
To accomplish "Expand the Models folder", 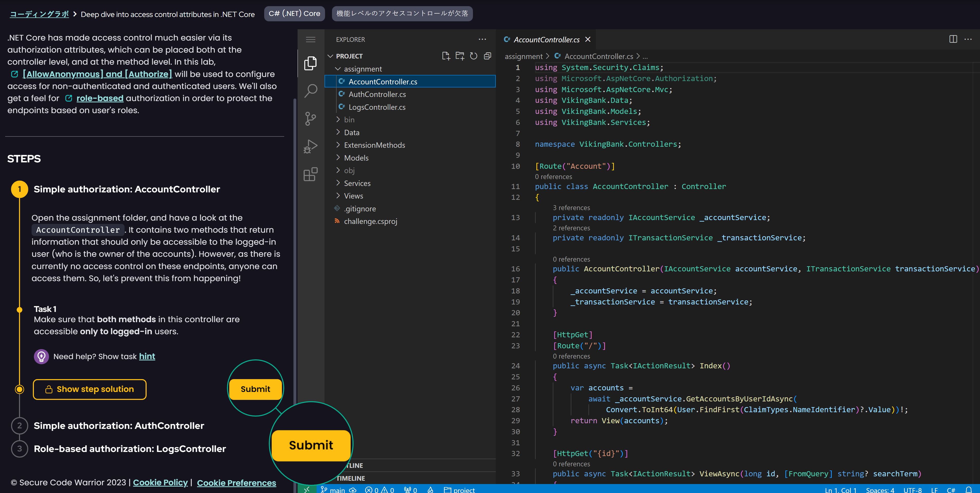I will (x=337, y=158).
